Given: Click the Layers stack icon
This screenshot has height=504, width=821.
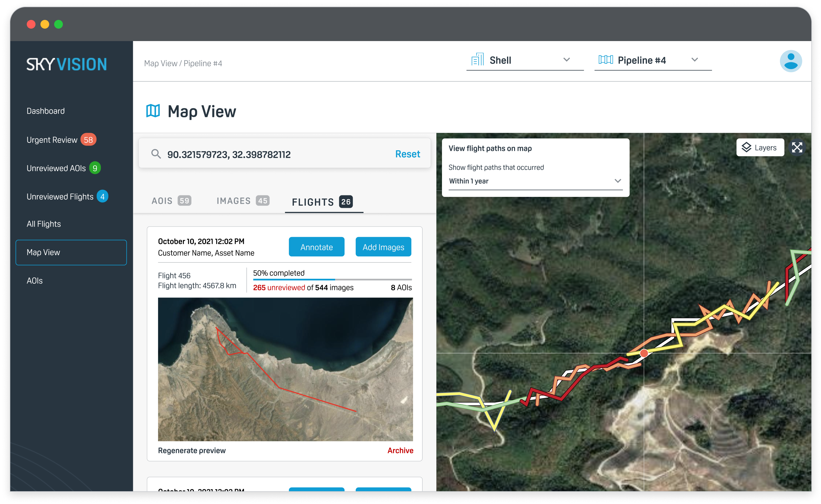Looking at the screenshot, I should (x=746, y=147).
